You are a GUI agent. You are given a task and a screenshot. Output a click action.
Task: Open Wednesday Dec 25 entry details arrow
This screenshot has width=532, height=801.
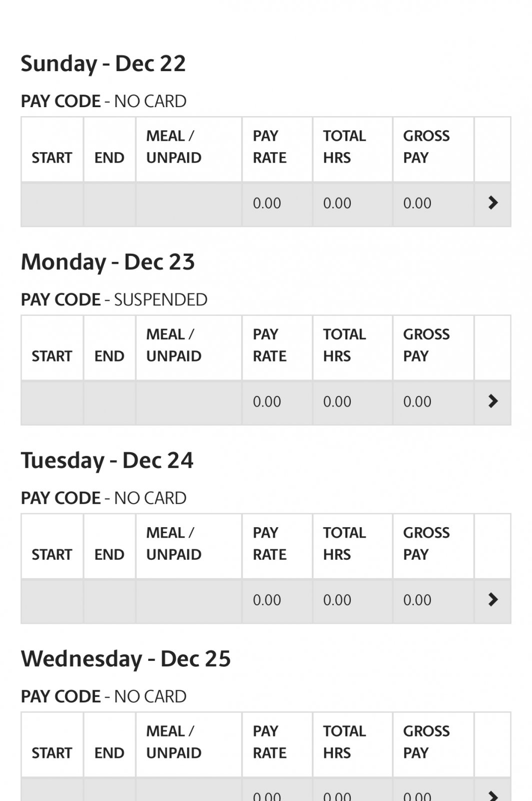click(493, 795)
